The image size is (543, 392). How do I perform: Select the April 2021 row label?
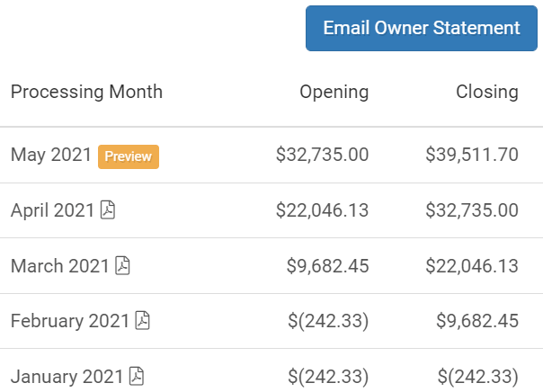pyautogui.click(x=52, y=210)
